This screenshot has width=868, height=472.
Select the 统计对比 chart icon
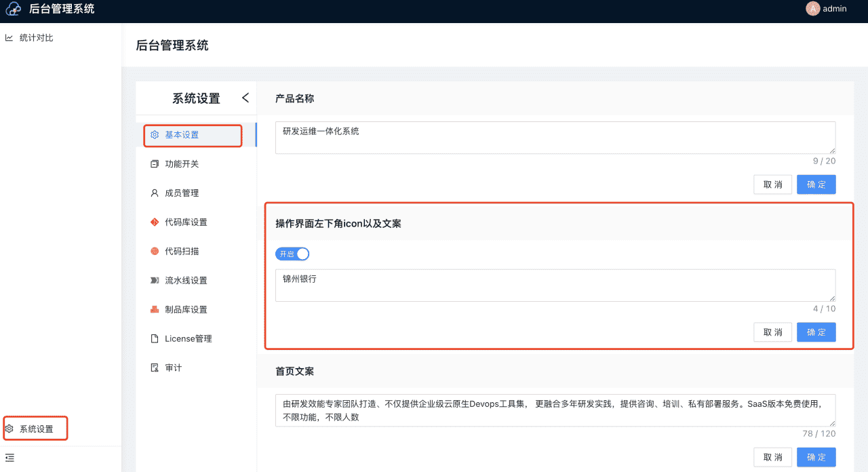tap(9, 37)
